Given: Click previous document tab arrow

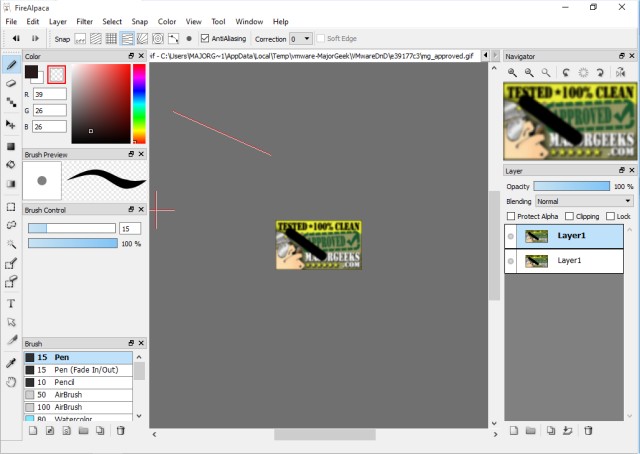Looking at the screenshot, I should [x=485, y=55].
